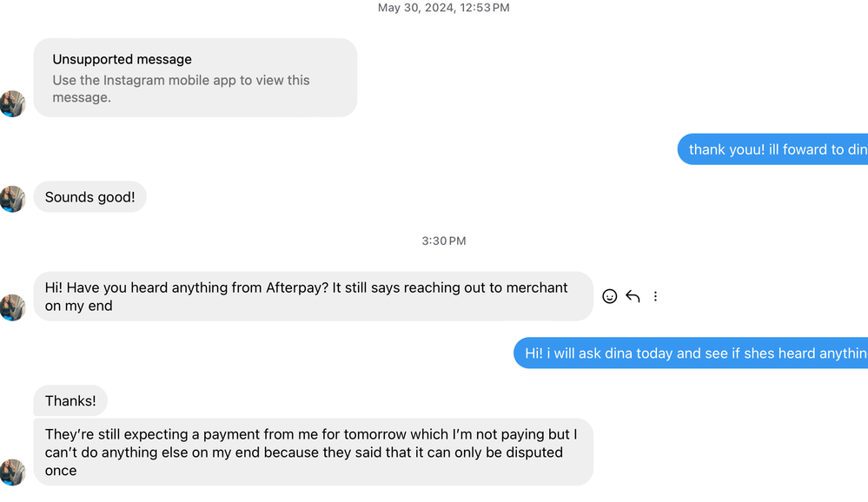This screenshot has width=868, height=502.
Task: Click the "Thanks!" message bubble
Action: 70,400
